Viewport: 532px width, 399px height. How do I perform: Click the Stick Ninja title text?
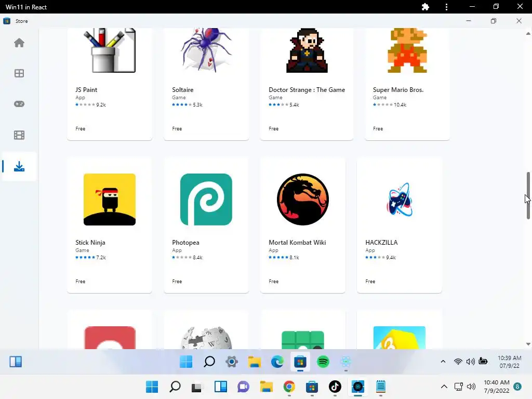click(x=90, y=243)
